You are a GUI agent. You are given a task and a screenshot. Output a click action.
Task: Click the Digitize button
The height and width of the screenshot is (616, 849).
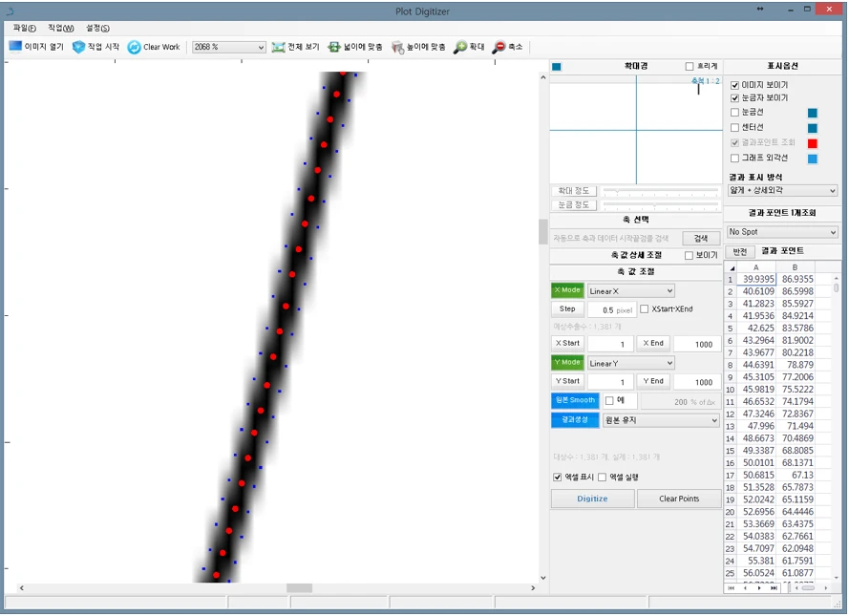pos(592,499)
